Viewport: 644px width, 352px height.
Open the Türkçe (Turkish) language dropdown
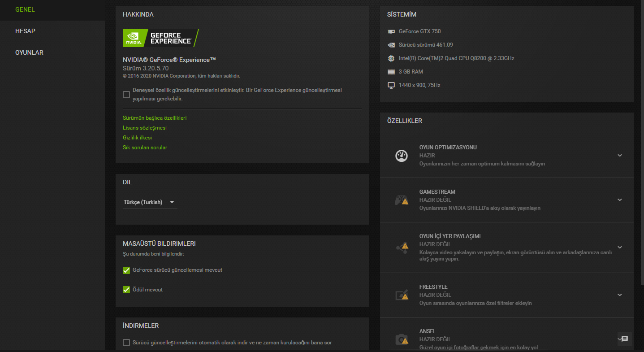[x=150, y=202]
